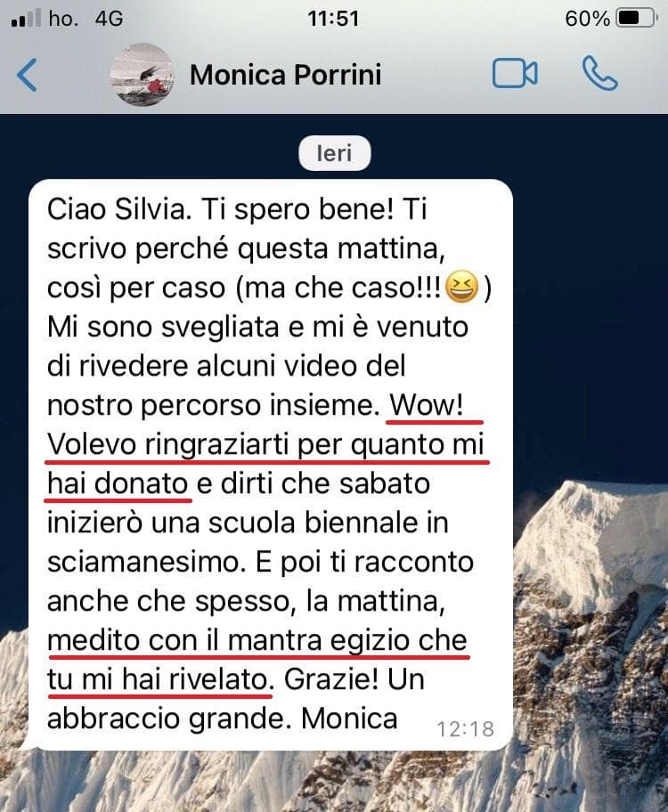The image size is (668, 812).
Task: Click the underlined line starting with medito
Action: (x=257, y=640)
